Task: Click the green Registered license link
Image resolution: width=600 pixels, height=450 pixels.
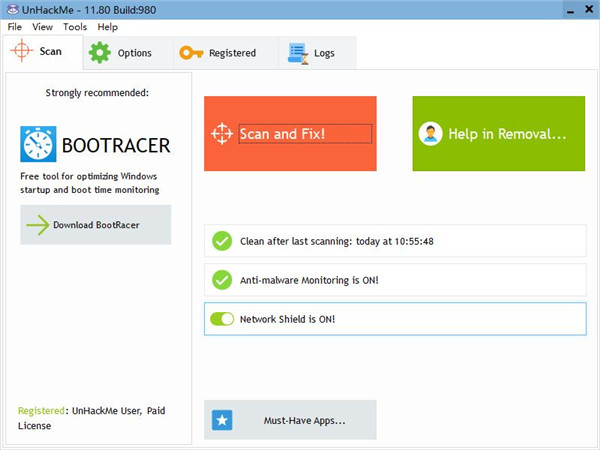Action: (41, 411)
